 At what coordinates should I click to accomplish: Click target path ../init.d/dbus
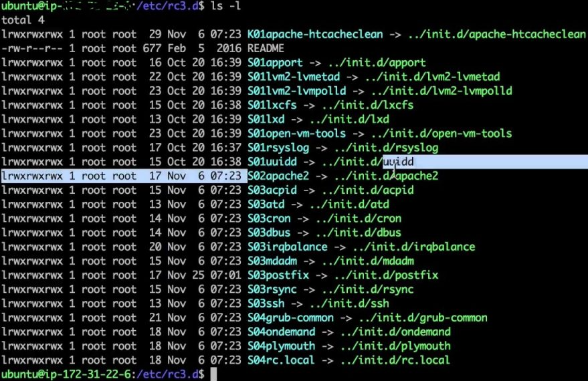point(359,233)
